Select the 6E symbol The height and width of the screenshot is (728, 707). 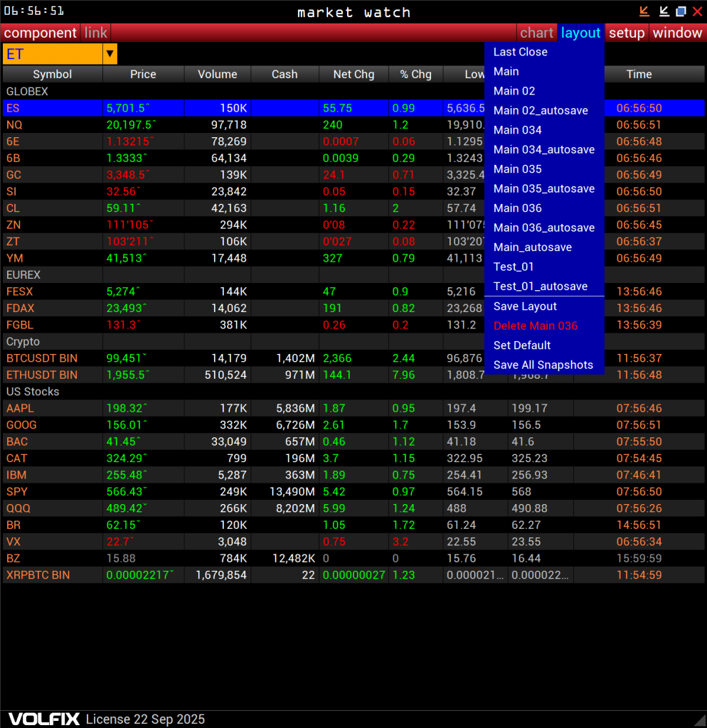tap(13, 141)
